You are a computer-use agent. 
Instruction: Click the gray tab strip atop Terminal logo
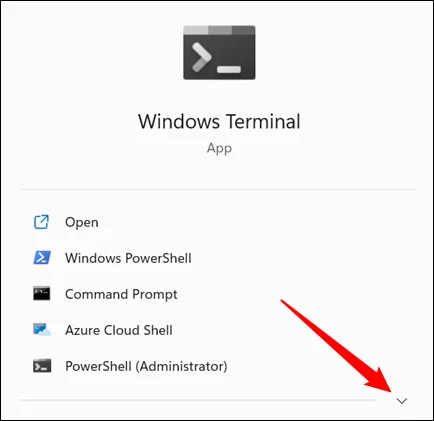coord(219,30)
